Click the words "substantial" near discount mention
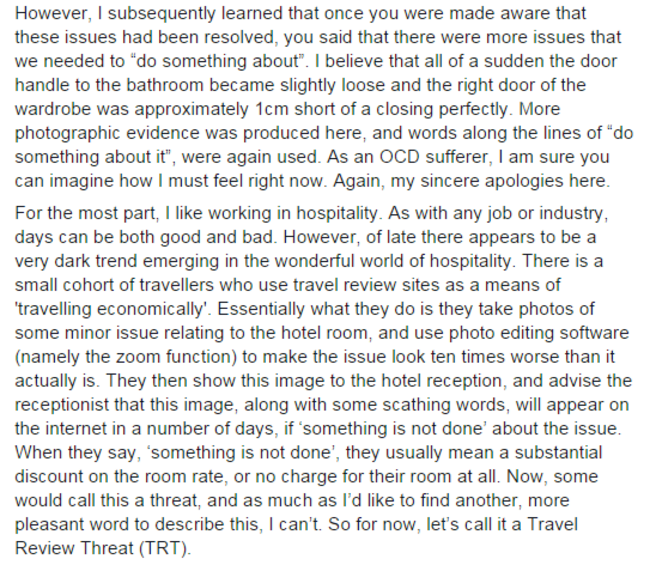This screenshot has height=565, width=650. [x=558, y=453]
